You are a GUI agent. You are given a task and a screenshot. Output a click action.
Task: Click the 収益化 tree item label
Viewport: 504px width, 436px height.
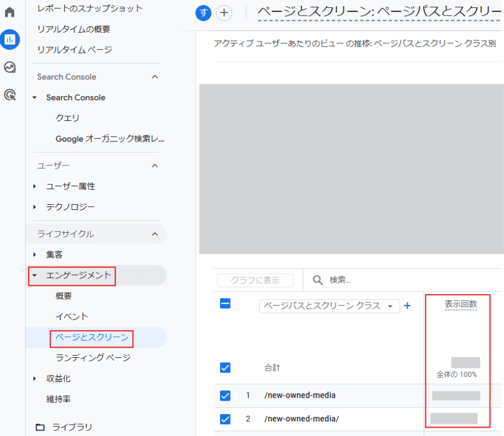[x=58, y=379]
